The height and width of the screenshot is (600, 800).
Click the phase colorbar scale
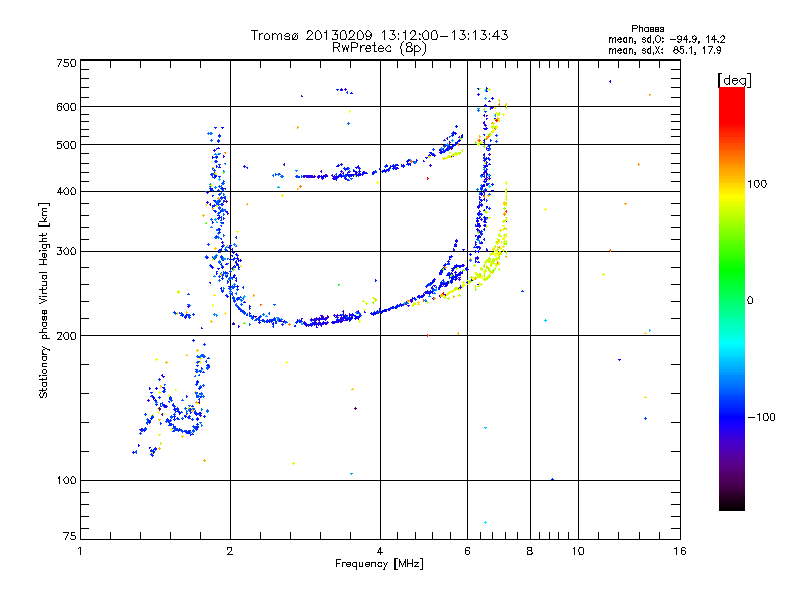point(732,298)
